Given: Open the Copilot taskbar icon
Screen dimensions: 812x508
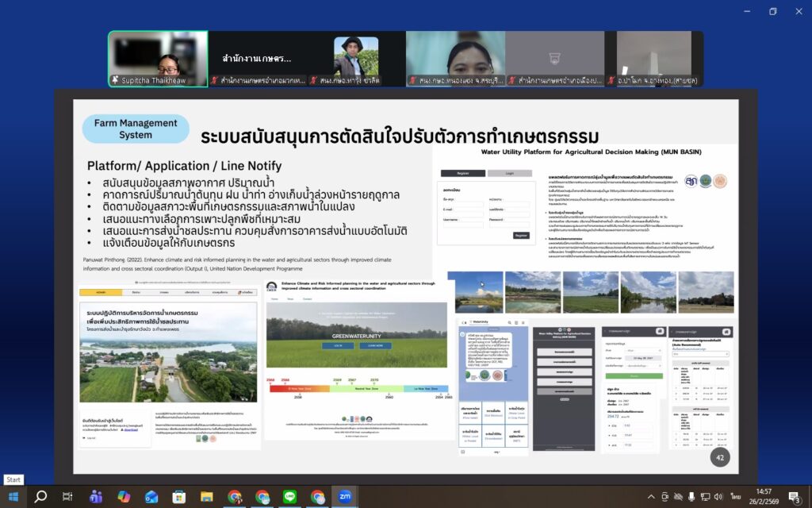Looking at the screenshot, I should pos(124,497).
